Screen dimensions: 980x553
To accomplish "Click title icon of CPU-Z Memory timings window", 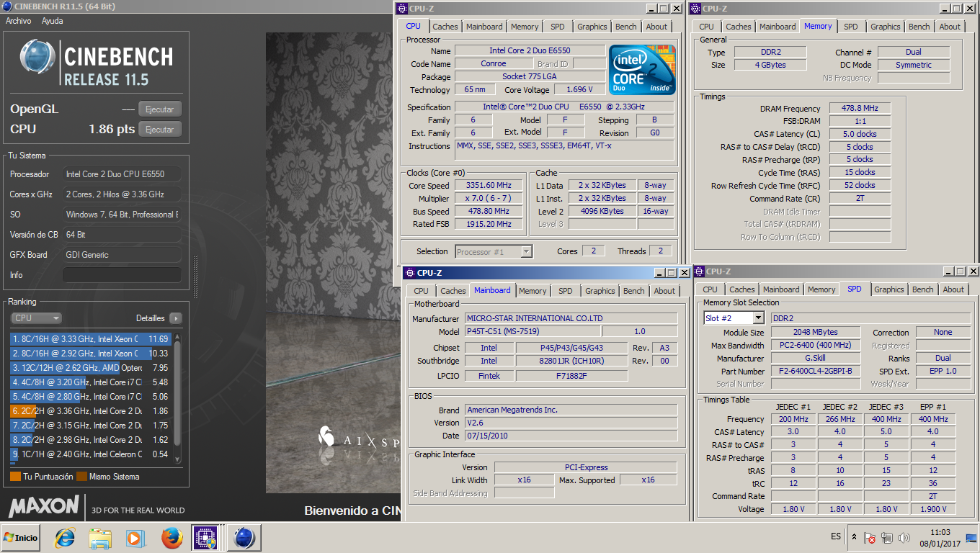I will (x=695, y=9).
